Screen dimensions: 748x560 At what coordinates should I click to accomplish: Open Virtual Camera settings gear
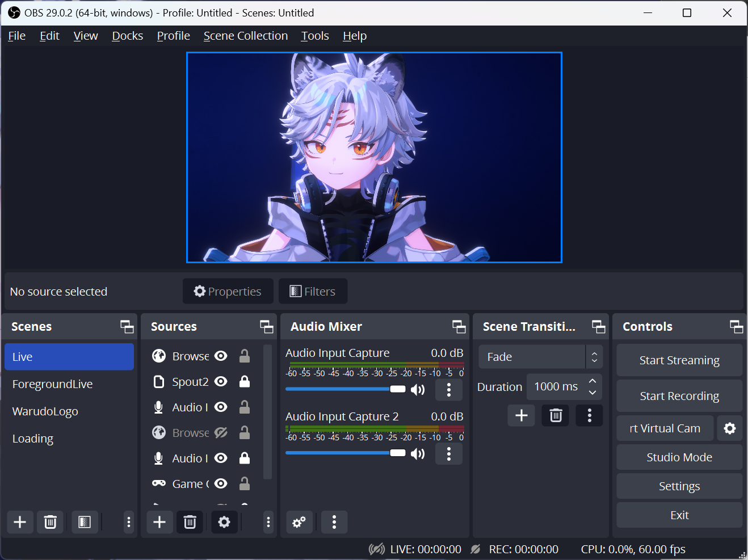point(730,428)
